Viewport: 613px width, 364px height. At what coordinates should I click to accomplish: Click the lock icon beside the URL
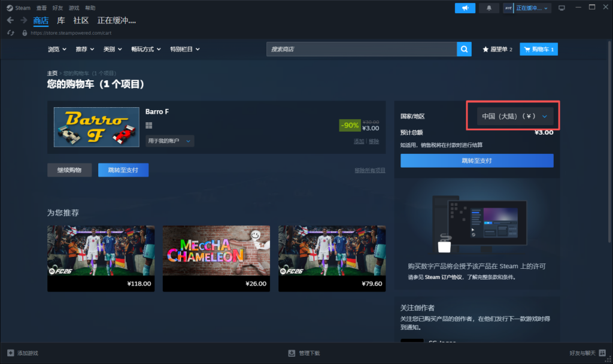pos(25,34)
